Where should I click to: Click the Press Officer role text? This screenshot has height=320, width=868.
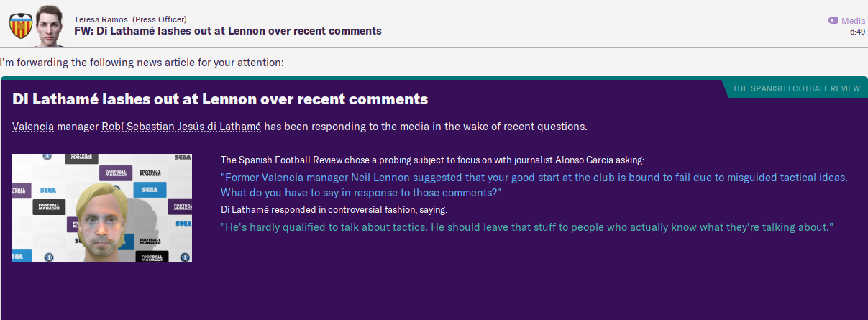(164, 18)
